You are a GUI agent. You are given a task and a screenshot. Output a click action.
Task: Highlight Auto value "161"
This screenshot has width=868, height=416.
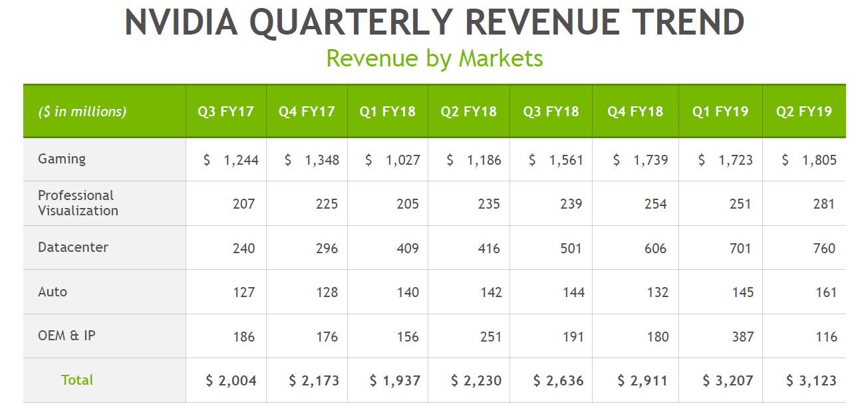(x=825, y=292)
